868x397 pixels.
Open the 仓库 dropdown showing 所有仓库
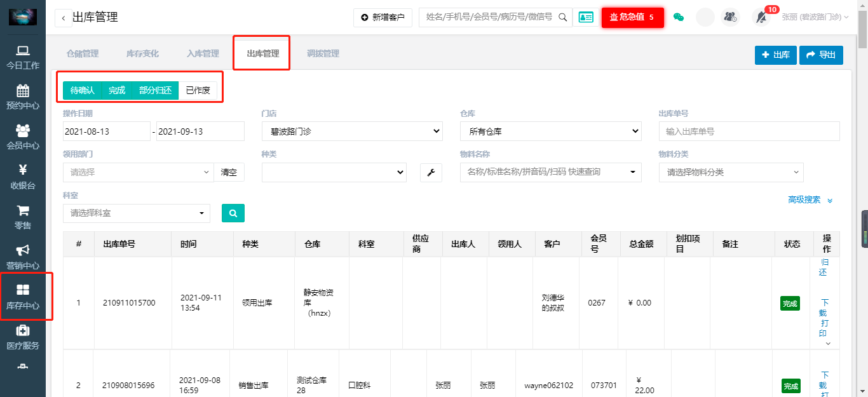pyautogui.click(x=551, y=131)
